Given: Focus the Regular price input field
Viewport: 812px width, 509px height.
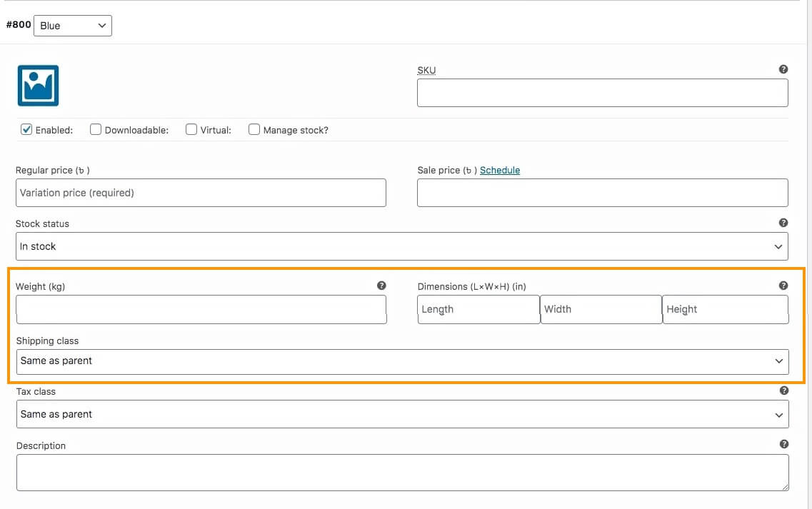Looking at the screenshot, I should [201, 193].
